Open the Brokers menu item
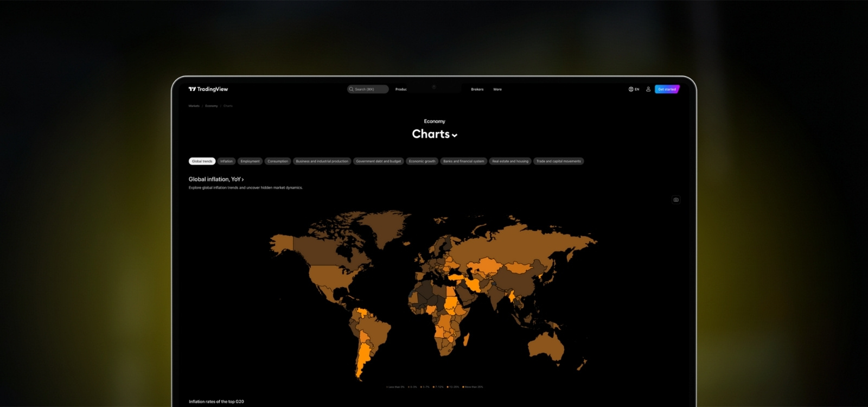The image size is (868, 407). (x=477, y=89)
